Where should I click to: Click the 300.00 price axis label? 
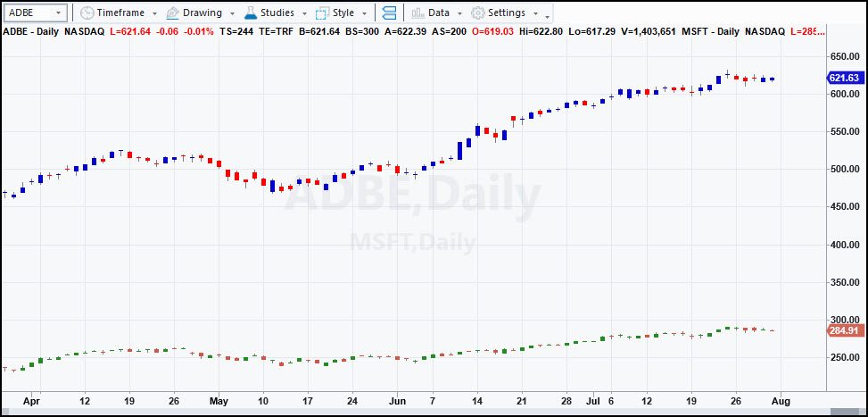(x=844, y=320)
